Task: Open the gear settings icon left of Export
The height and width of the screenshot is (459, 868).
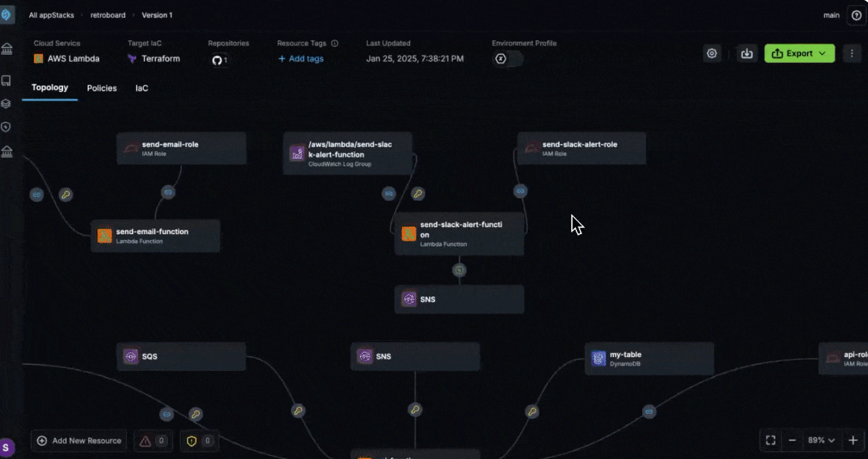Action: point(712,54)
